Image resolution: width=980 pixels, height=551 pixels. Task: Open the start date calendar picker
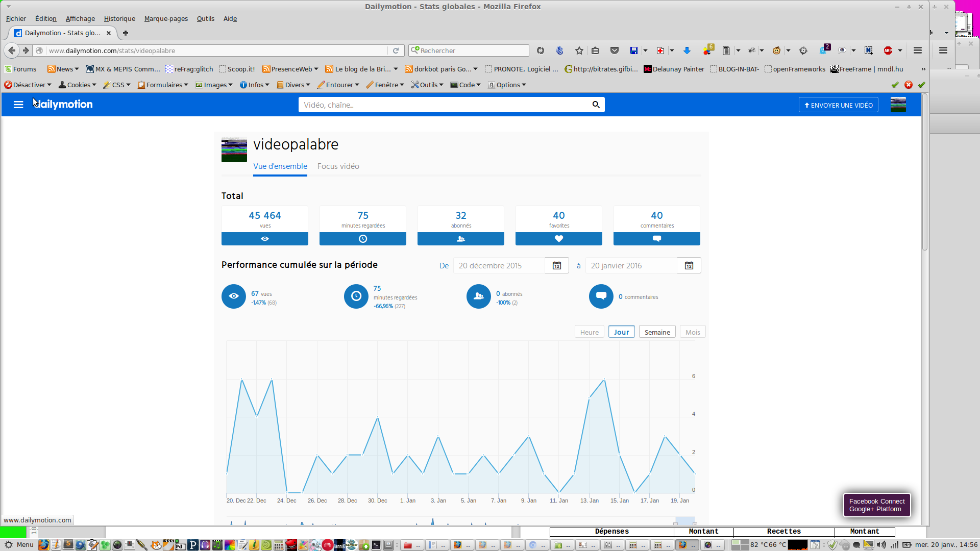(556, 265)
